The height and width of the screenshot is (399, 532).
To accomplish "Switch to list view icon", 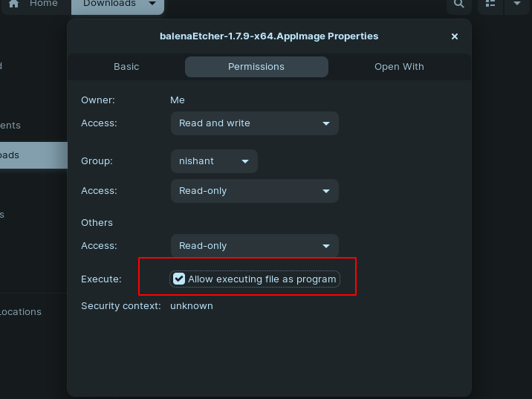I will (x=490, y=4).
